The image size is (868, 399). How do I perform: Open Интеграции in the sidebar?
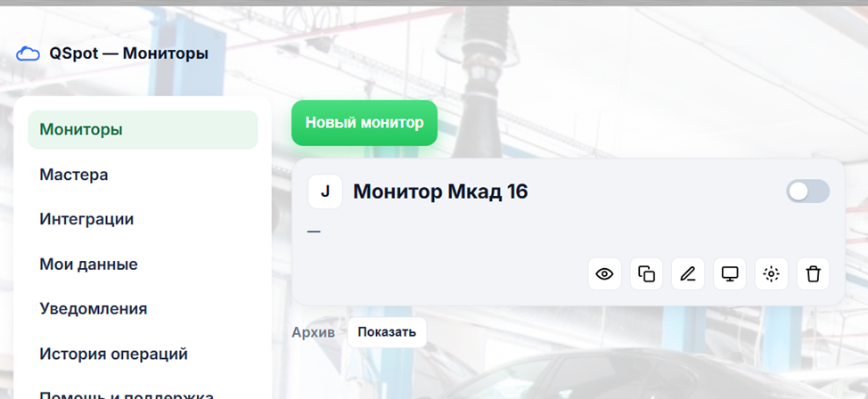(143, 219)
